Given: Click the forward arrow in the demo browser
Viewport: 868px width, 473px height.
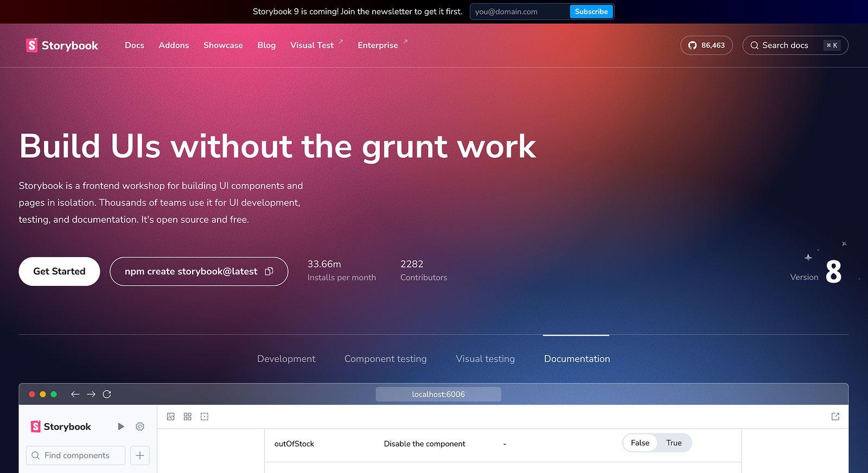Looking at the screenshot, I should click(91, 394).
